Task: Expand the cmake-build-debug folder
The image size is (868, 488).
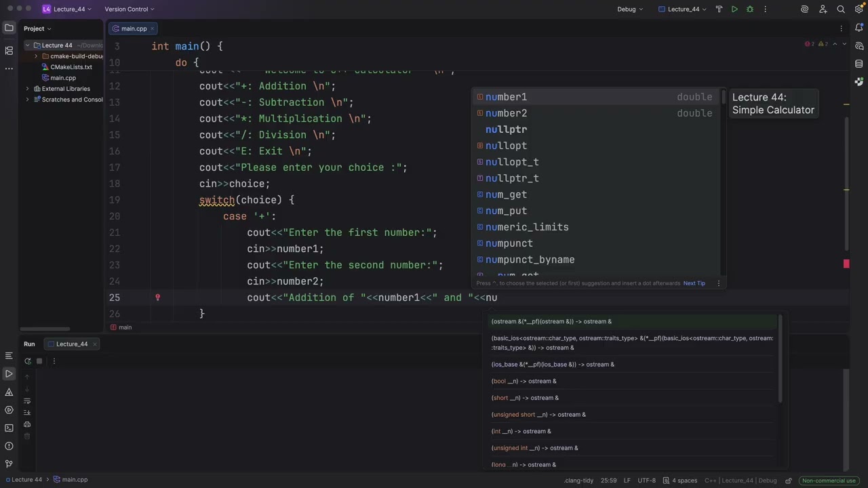Action: coord(36,56)
